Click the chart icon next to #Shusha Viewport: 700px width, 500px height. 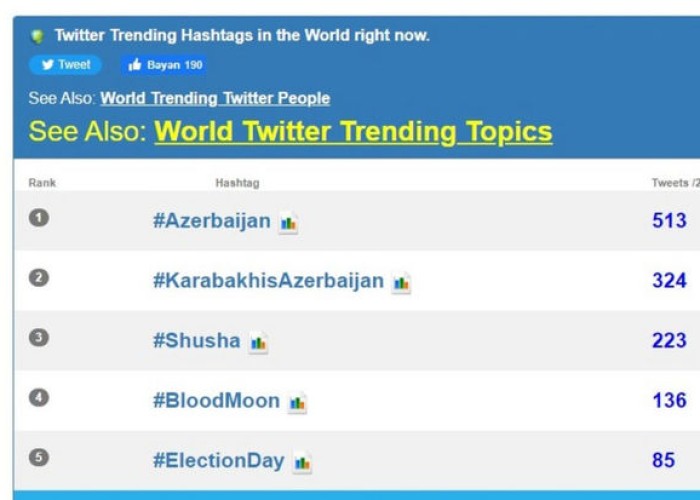[x=258, y=343]
